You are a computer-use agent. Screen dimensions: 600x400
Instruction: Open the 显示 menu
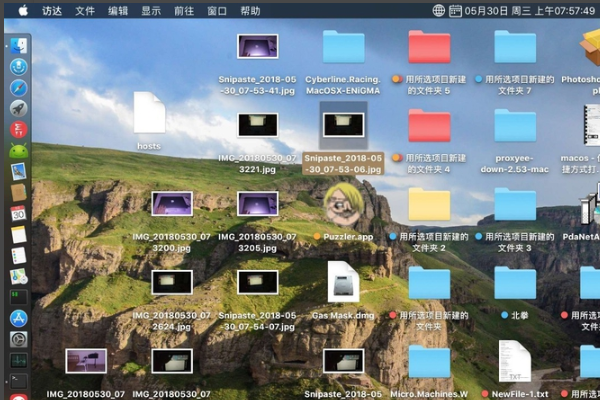tap(151, 11)
